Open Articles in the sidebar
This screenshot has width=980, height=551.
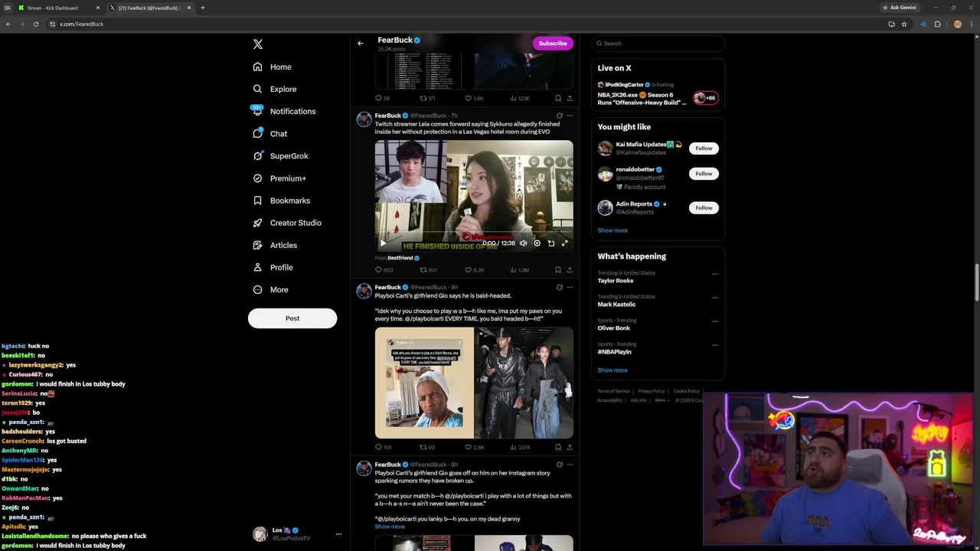click(x=275, y=245)
